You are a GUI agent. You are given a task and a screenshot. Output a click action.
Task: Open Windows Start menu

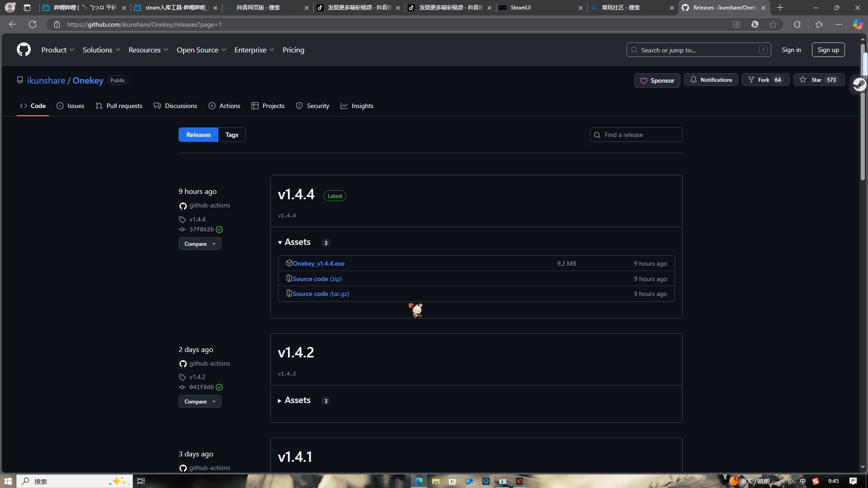[x=8, y=481]
